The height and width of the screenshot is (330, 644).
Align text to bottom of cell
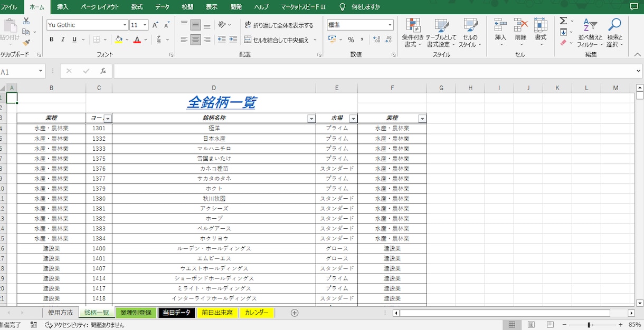207,25
